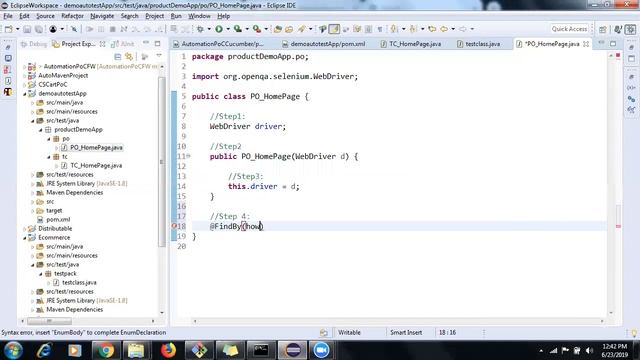This screenshot has height=360, width=640.
Task: Click the Quick Access search field
Action: [569, 29]
